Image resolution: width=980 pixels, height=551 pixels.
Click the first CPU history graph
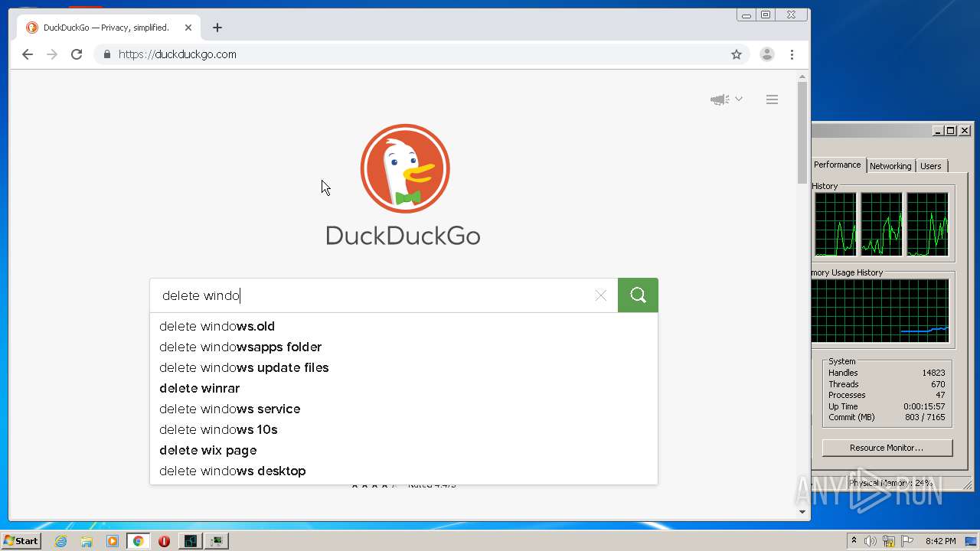(x=835, y=224)
